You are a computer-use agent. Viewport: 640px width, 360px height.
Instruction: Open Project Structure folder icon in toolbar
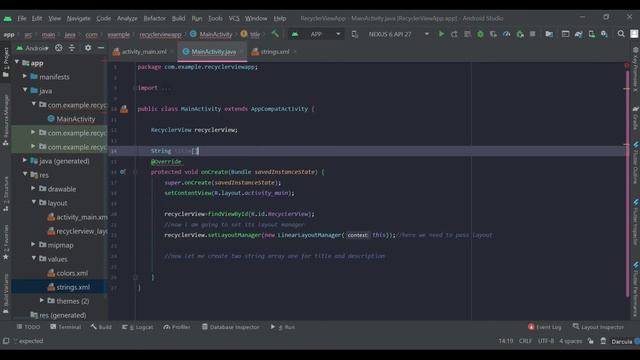click(x=549, y=34)
